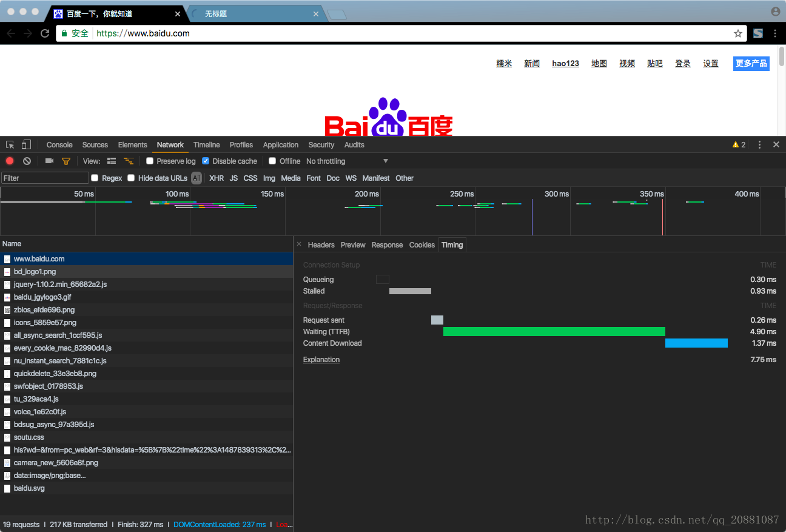Click the inspect element picker icon

pyautogui.click(x=10, y=144)
